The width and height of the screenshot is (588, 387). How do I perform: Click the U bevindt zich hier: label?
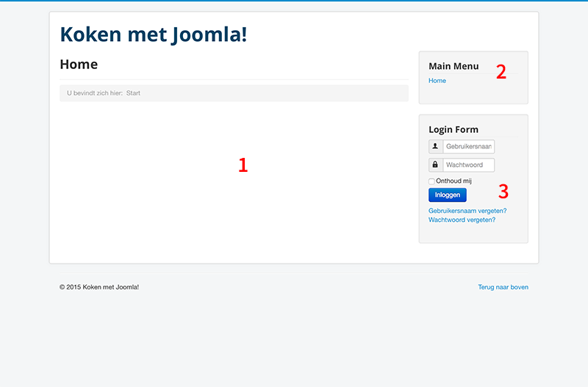(95, 93)
